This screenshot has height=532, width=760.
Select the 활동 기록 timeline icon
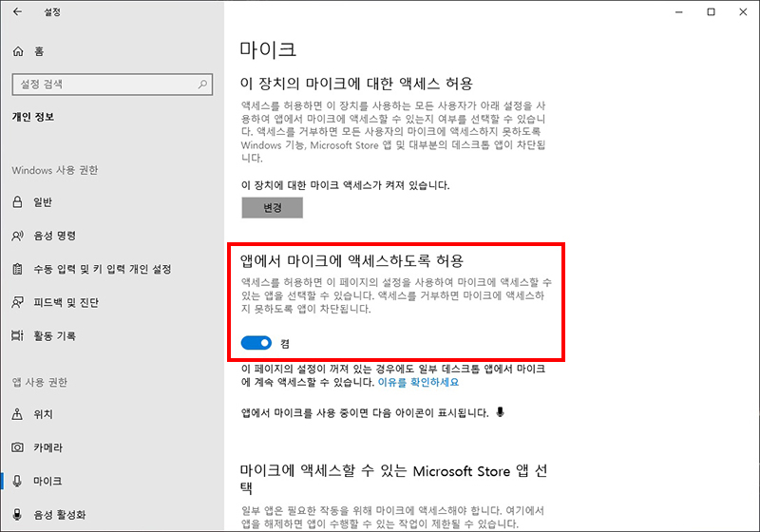(x=17, y=335)
